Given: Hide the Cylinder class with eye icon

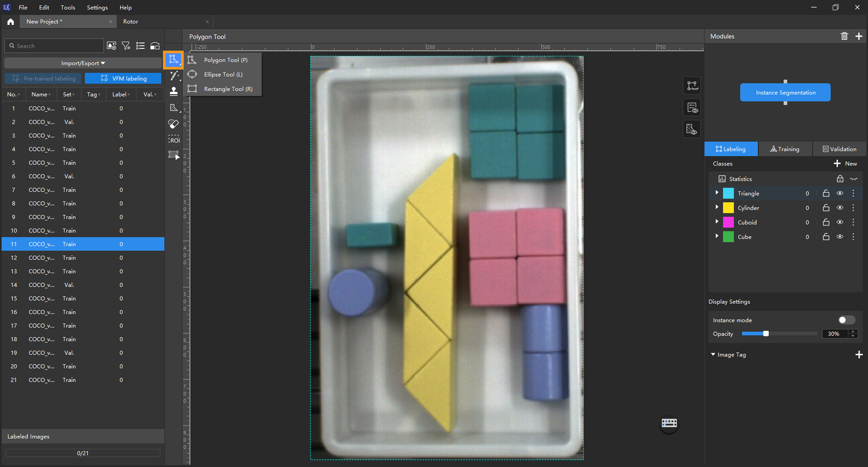Looking at the screenshot, I should click(840, 208).
